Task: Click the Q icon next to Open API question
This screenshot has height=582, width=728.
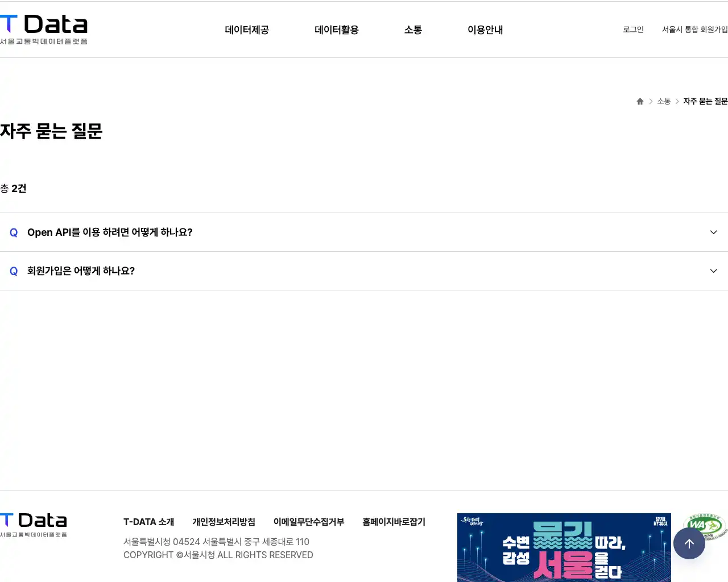Action: point(13,232)
